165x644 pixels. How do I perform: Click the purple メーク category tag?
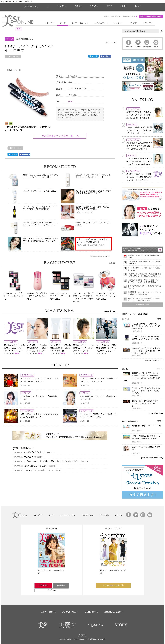click(9, 39)
